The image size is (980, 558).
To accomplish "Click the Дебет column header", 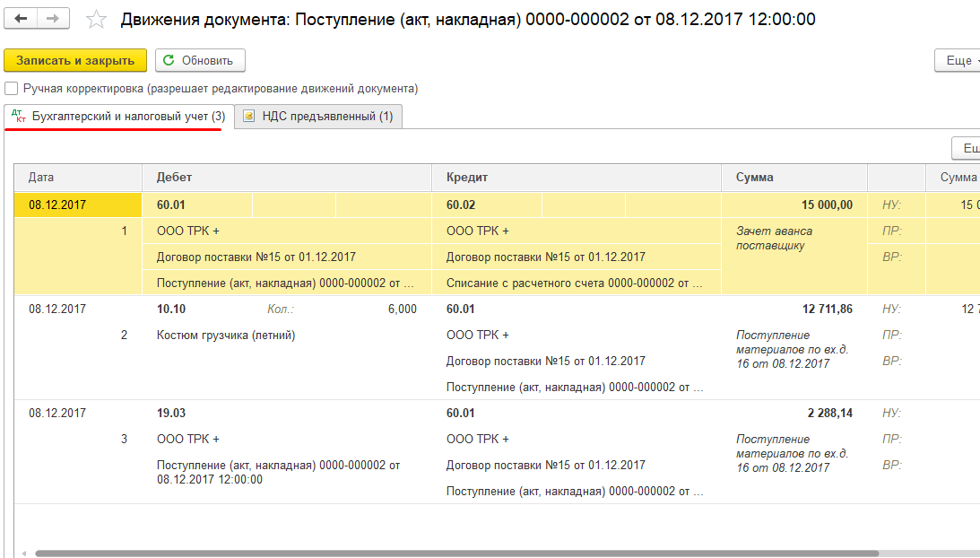I will pos(287,177).
